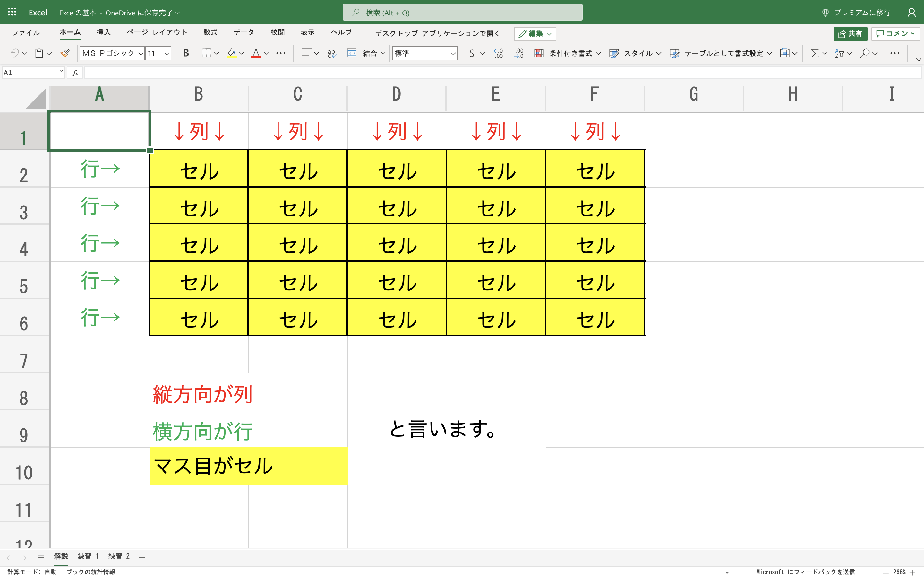Click プレミアムに移行 link
The height and width of the screenshot is (578, 924).
click(856, 13)
